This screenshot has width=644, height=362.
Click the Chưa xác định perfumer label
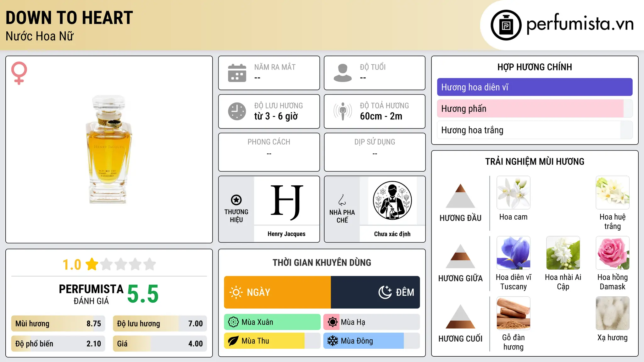[392, 234]
